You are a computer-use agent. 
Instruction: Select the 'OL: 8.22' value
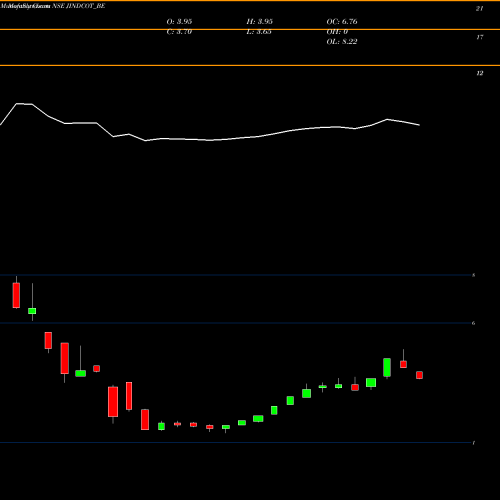click(342, 42)
